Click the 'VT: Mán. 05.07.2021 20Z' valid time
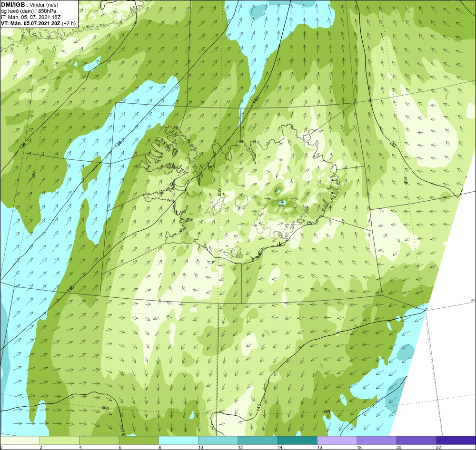 point(30,23)
